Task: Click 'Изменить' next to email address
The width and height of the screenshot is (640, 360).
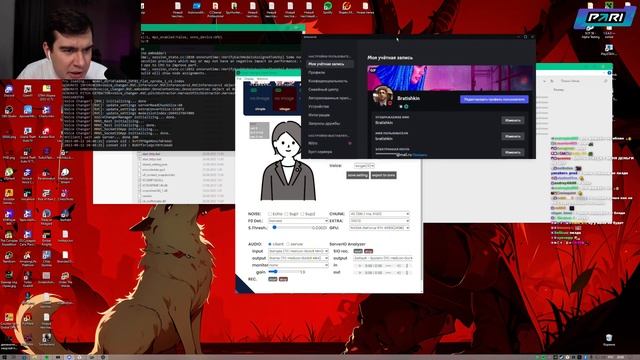Action: tap(512, 152)
